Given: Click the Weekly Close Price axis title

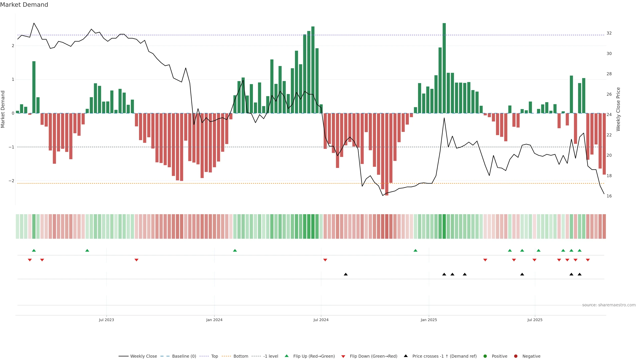Looking at the screenshot, I should (x=618, y=109).
